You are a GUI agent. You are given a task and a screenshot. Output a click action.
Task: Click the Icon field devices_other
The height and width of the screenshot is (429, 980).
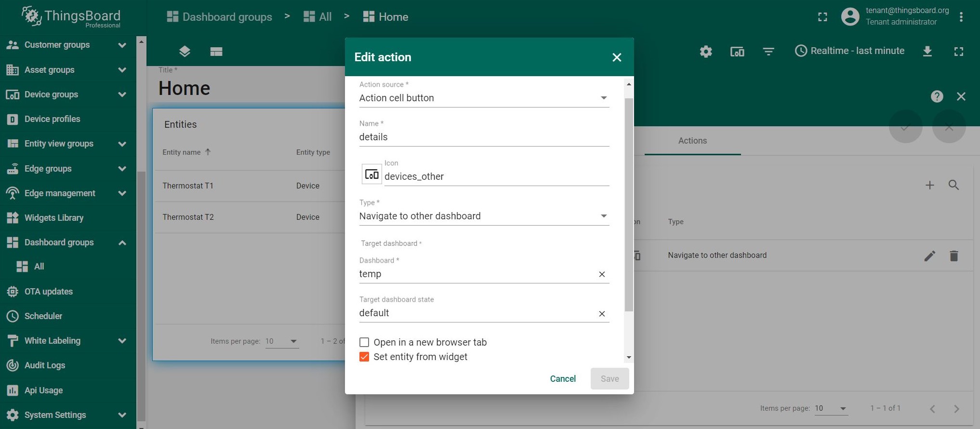[x=497, y=176]
